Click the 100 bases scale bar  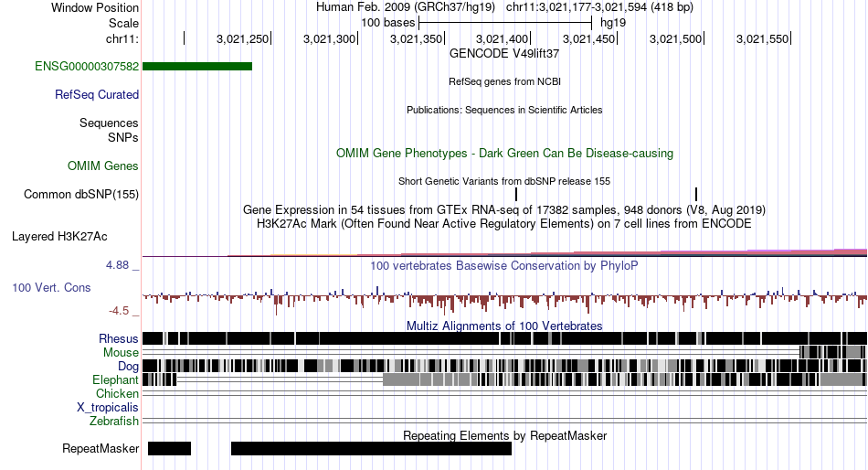pyautogui.click(x=505, y=23)
